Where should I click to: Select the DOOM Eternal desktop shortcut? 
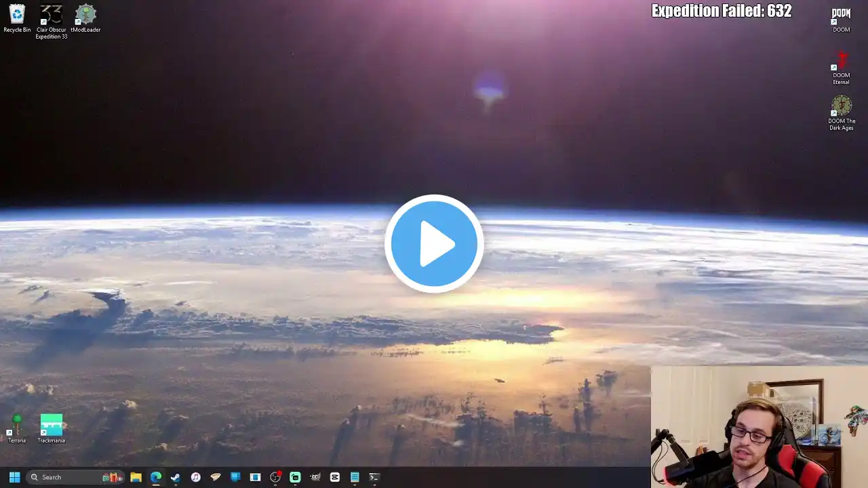point(841,68)
